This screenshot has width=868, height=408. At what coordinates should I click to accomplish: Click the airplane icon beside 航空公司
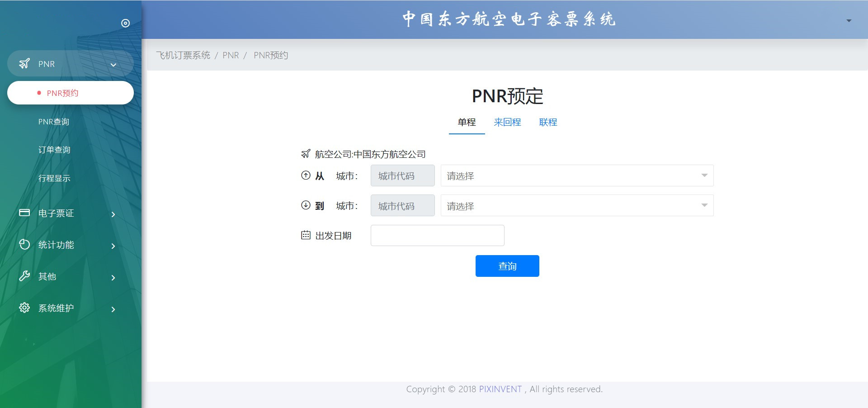(x=306, y=154)
